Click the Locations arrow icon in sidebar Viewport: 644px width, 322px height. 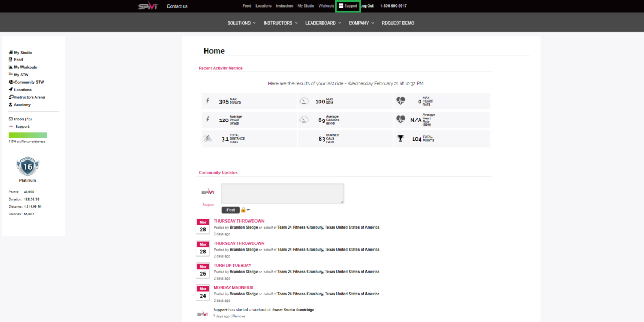click(x=11, y=90)
